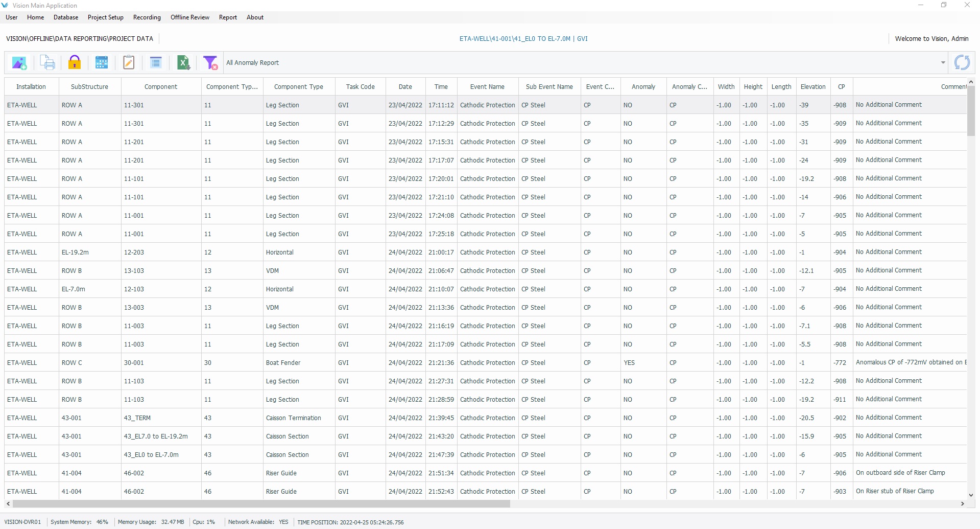
Task: Open the Home menu
Action: tap(36, 17)
